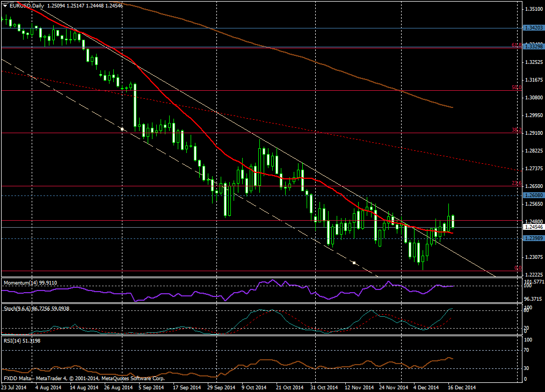545x392 pixels.
Task: Click the 16 Dec 2014 date label
Action: click(461, 387)
